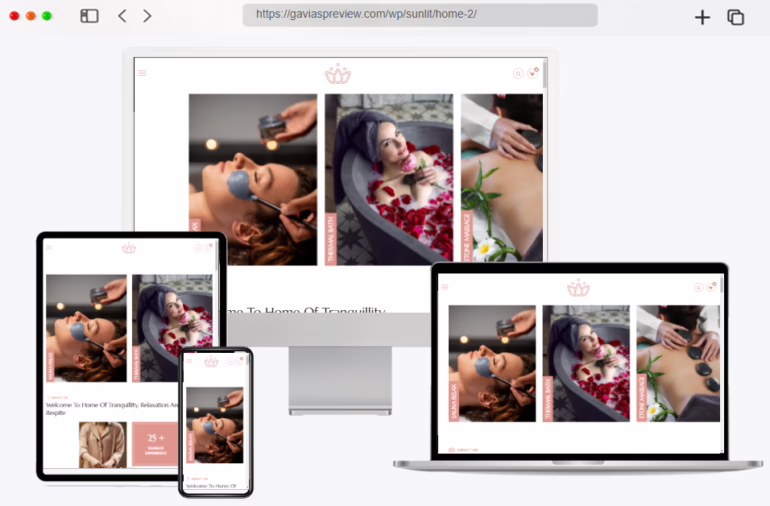Select Thermal Bath image on tablet

[x=172, y=313]
